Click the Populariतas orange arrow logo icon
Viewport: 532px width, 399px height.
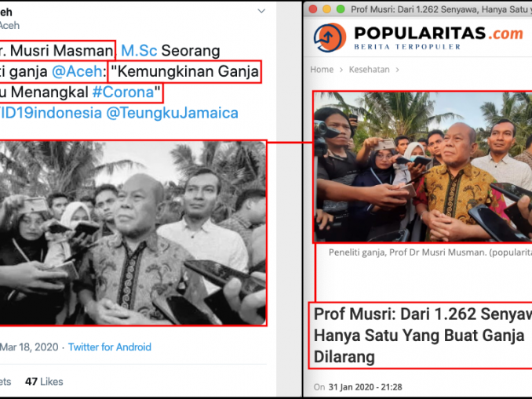click(330, 38)
